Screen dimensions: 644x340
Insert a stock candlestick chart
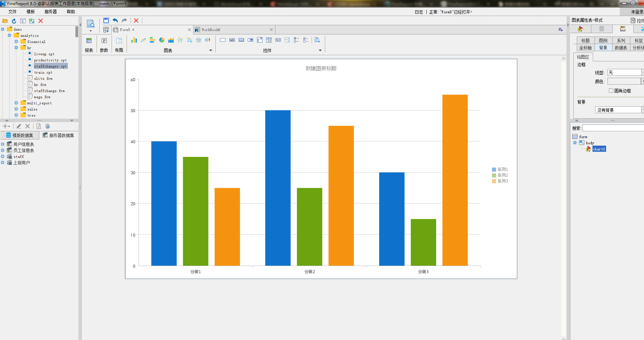coord(208,40)
